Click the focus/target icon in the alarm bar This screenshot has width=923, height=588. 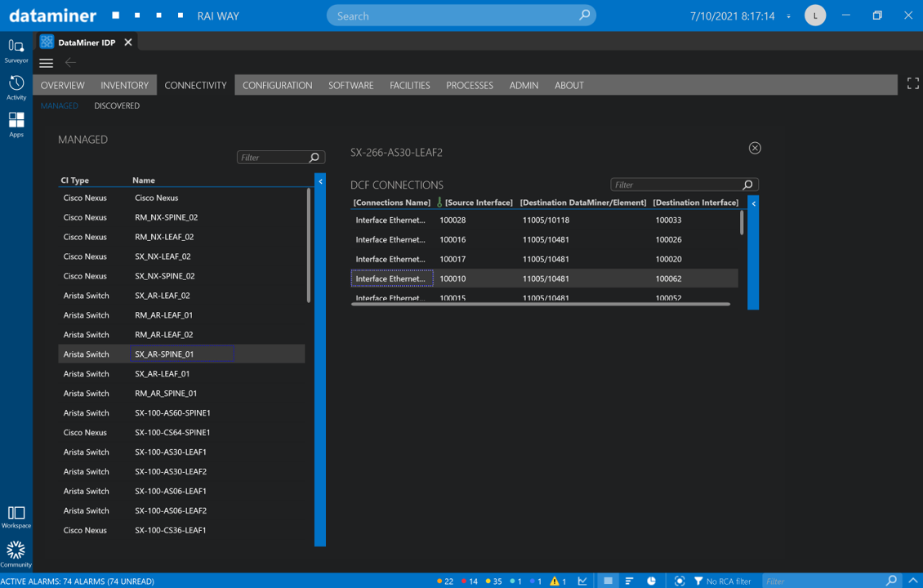(x=680, y=581)
